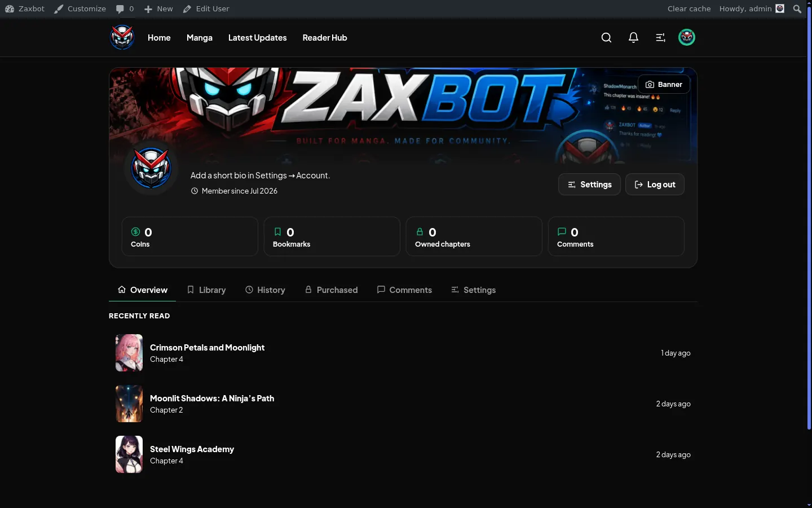Switch to the Purchased tab
The image size is (812, 508).
point(331,290)
